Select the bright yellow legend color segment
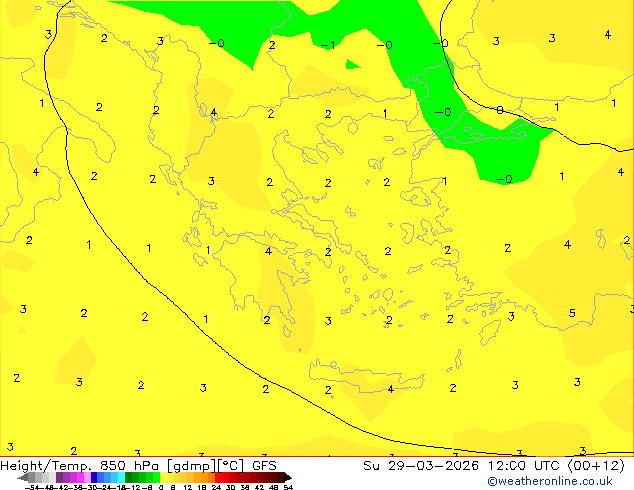This screenshot has height=490, width=634. (x=163, y=477)
